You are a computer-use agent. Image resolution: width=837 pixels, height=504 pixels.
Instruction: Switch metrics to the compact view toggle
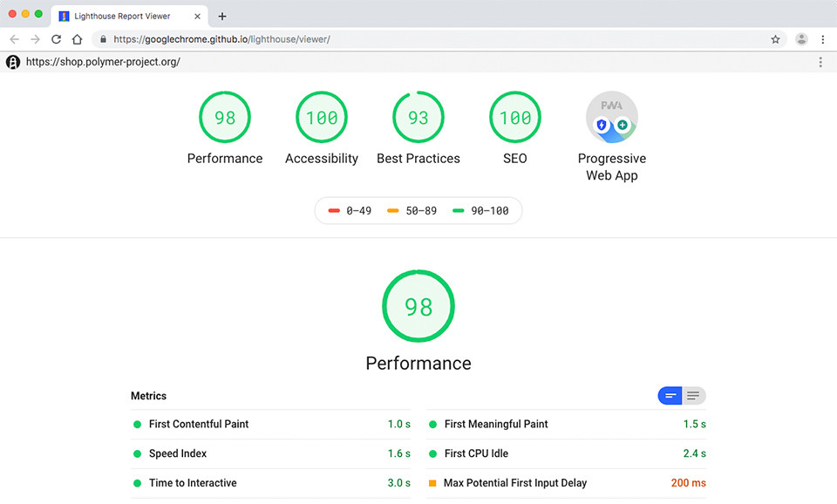(x=670, y=396)
